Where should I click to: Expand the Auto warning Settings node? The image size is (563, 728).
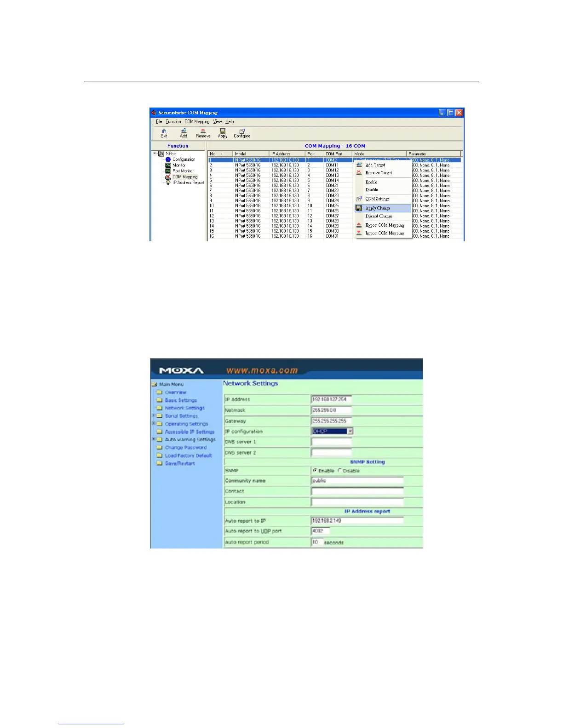coord(153,439)
